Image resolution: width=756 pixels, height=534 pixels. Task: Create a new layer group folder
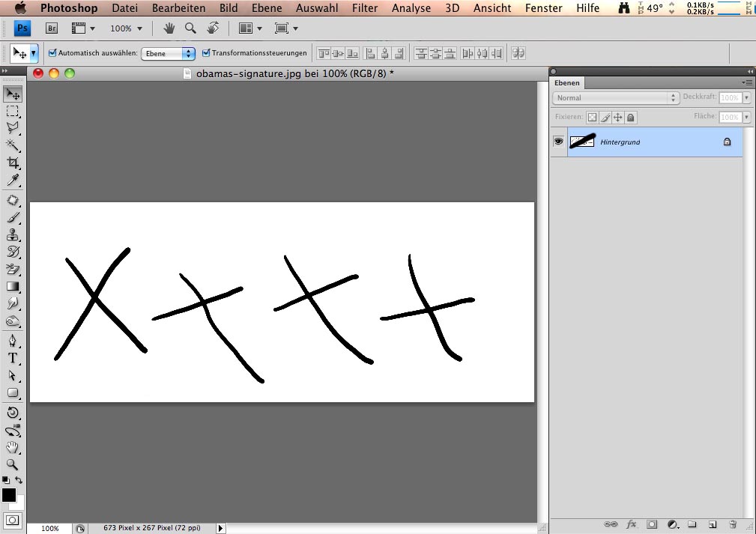pyautogui.click(x=692, y=524)
